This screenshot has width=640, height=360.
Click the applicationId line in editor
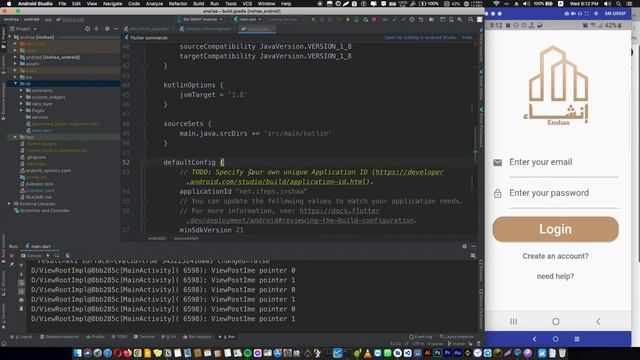(x=243, y=191)
